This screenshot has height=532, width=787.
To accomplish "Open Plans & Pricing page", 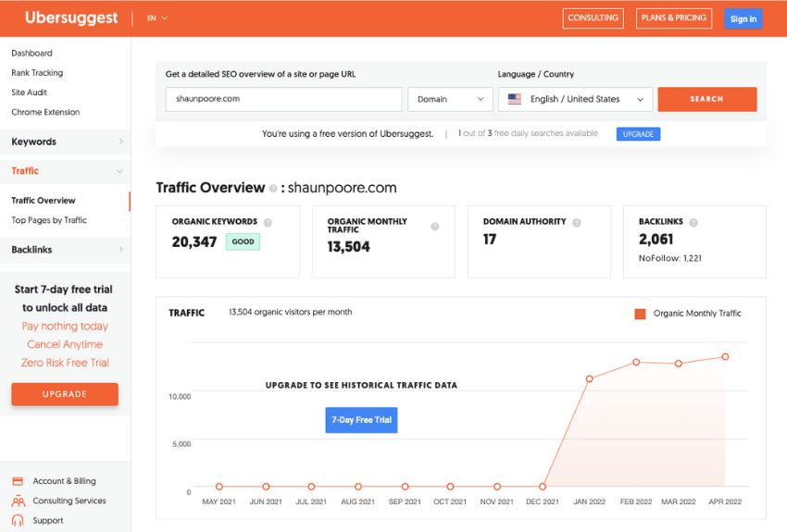I will pos(673,19).
